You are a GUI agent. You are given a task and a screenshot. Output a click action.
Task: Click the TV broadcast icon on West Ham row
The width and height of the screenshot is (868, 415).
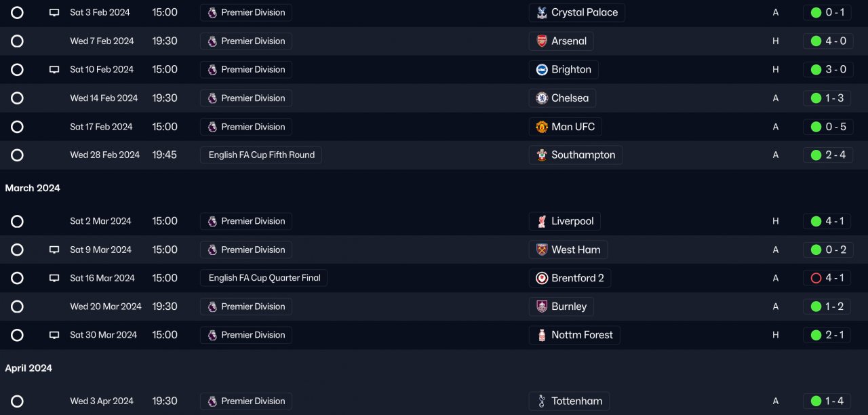click(54, 250)
